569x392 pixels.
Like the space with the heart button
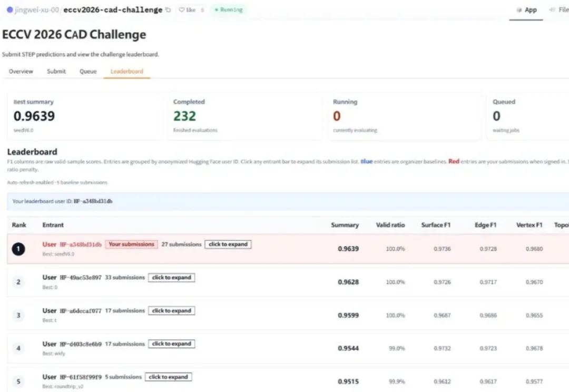tap(187, 10)
